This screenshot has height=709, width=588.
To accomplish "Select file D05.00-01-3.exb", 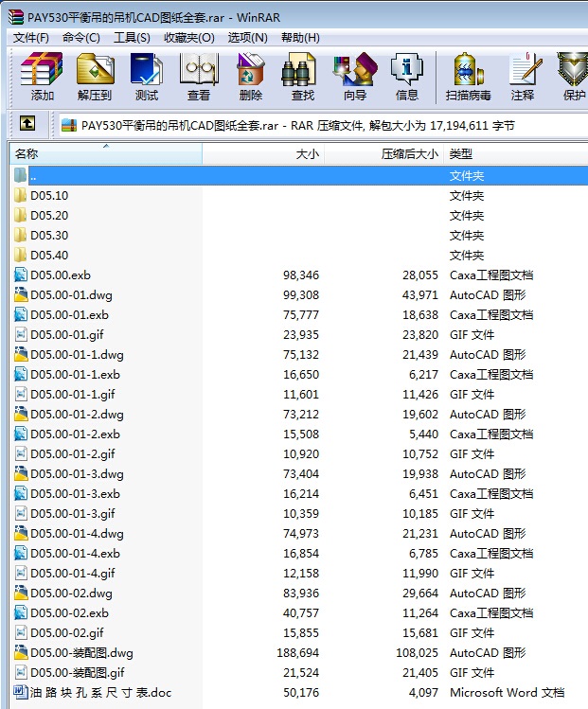I will (x=75, y=494).
